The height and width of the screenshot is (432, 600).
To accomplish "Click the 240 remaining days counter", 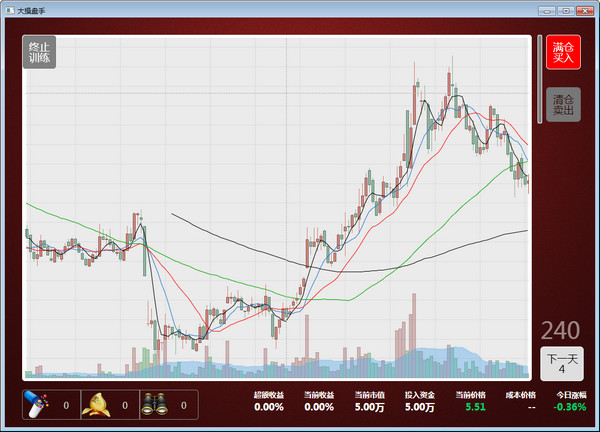I will 560,330.
